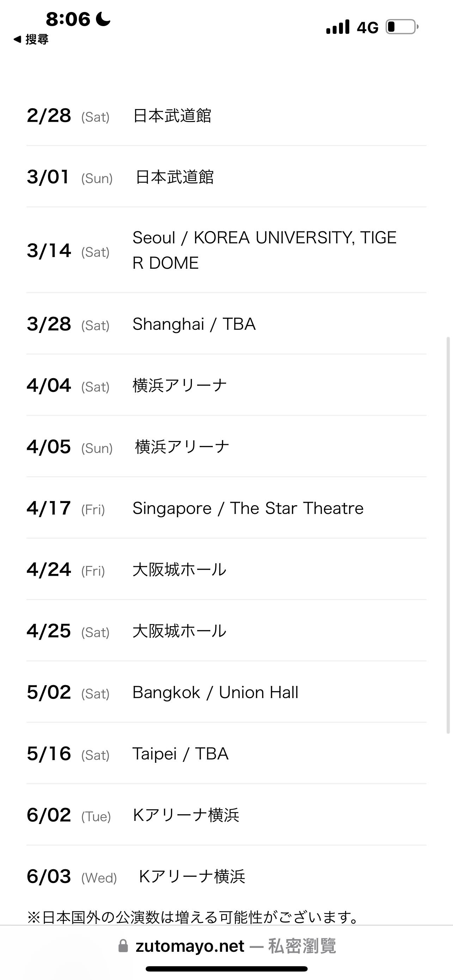Tap the 4G network indicator

point(367,28)
